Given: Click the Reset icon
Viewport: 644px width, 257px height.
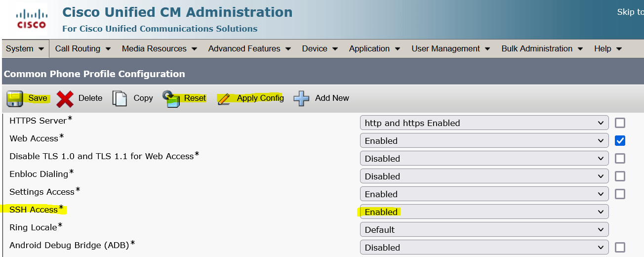Looking at the screenshot, I should 171,98.
